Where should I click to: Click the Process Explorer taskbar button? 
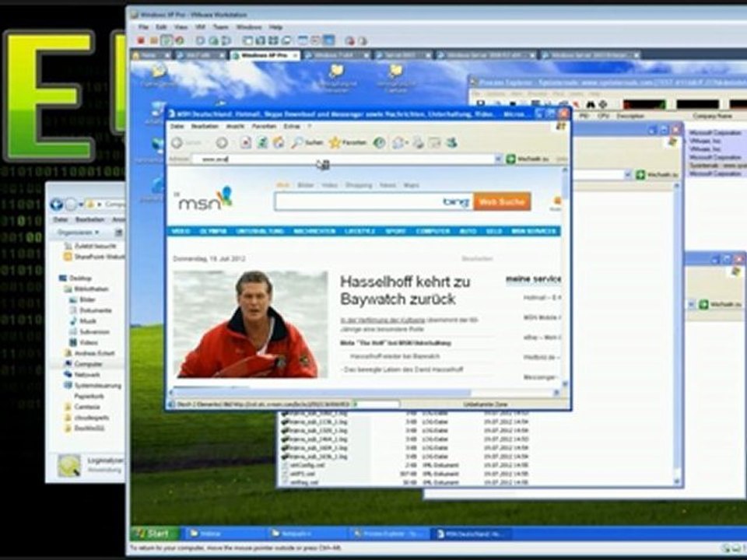pos(389,534)
